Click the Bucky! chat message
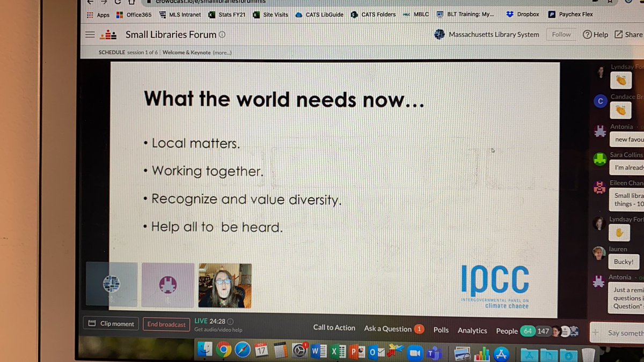Image resolution: width=644 pixels, height=362 pixels. click(x=624, y=262)
